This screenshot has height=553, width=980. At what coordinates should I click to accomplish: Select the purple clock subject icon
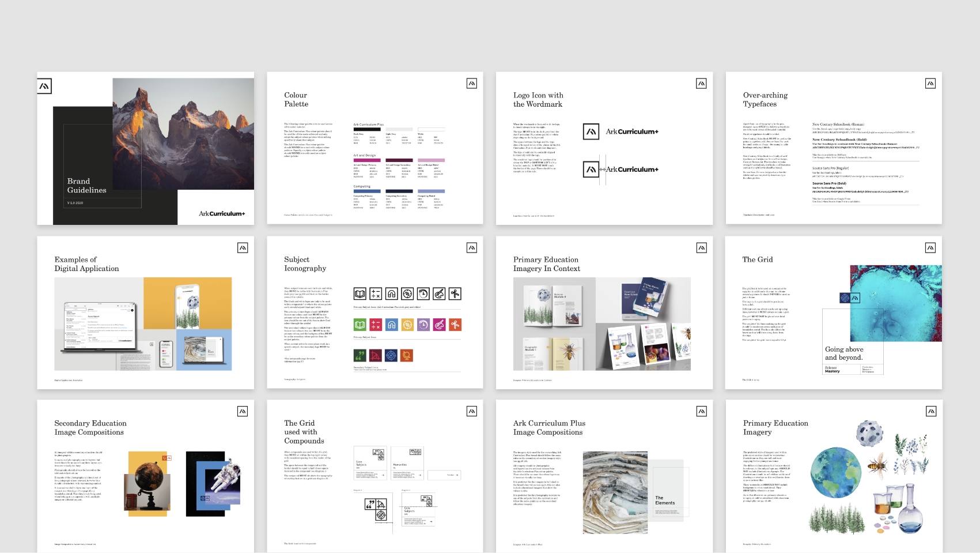423,325
